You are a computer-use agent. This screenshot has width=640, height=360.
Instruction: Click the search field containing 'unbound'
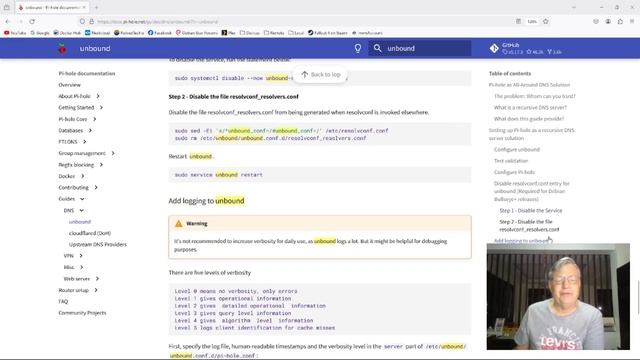420,48
